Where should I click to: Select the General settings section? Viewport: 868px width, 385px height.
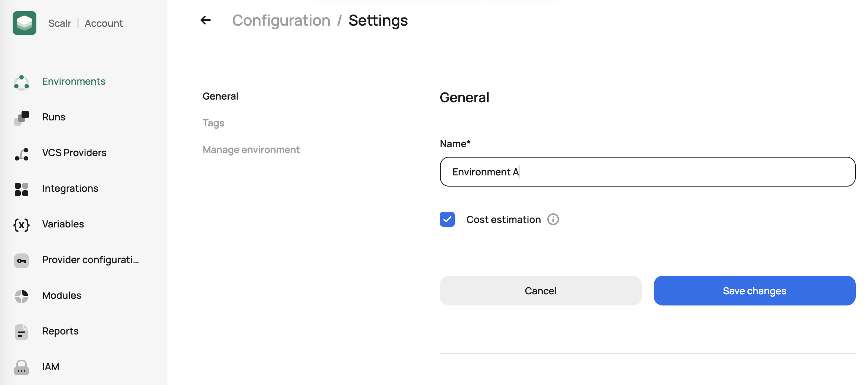[221, 96]
